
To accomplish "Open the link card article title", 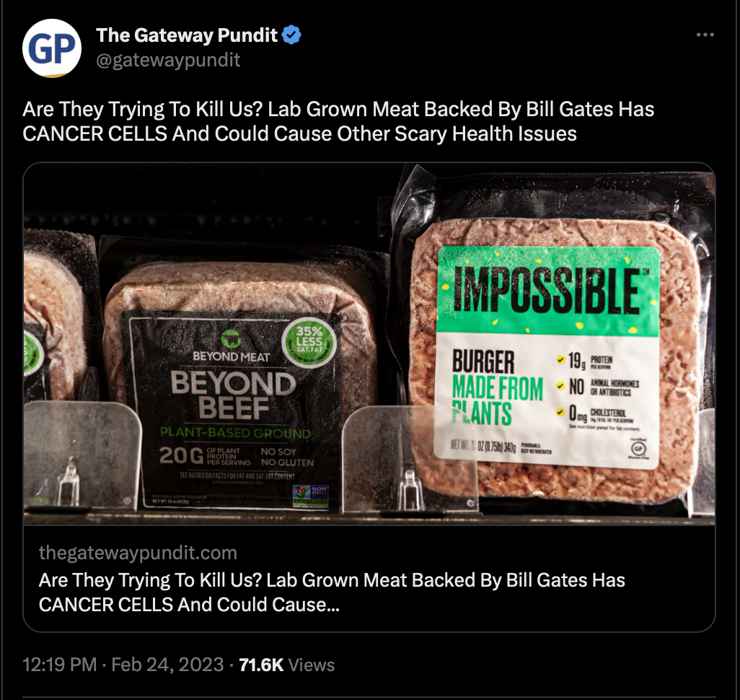I will tap(332, 592).
